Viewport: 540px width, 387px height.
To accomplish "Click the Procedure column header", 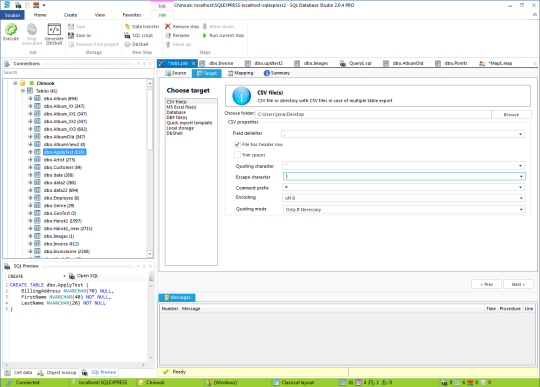I will coord(510,308).
